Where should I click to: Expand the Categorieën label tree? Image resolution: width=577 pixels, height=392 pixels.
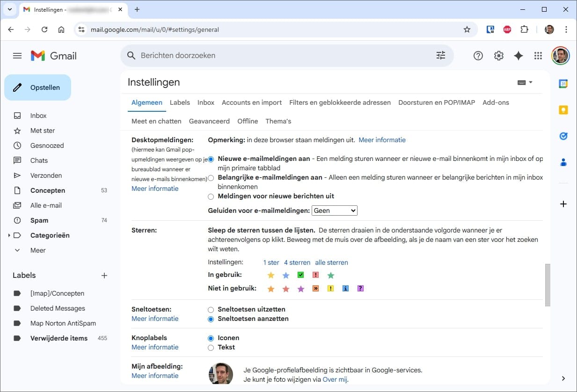[9, 235]
